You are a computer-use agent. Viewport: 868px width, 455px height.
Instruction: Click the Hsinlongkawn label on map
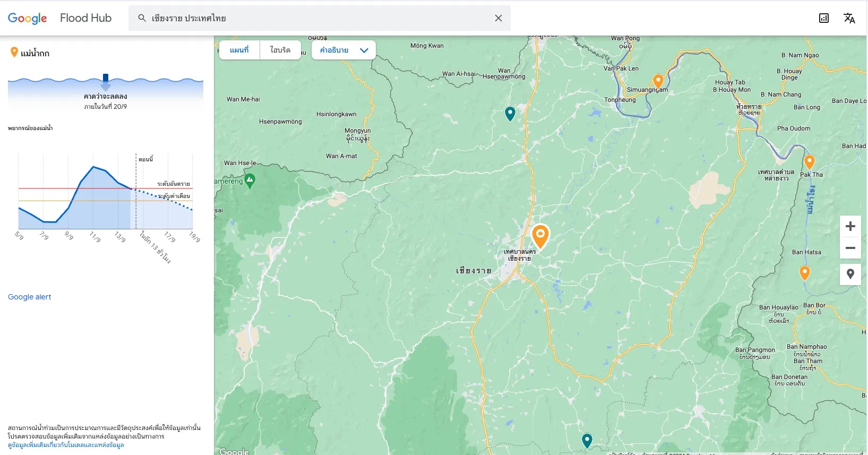click(x=337, y=114)
